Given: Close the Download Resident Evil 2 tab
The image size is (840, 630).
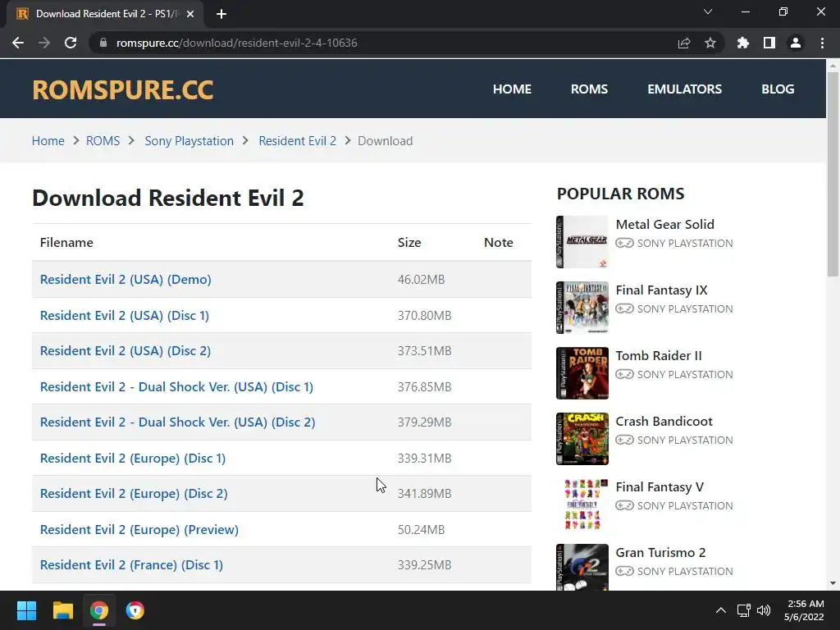Looking at the screenshot, I should 190,14.
